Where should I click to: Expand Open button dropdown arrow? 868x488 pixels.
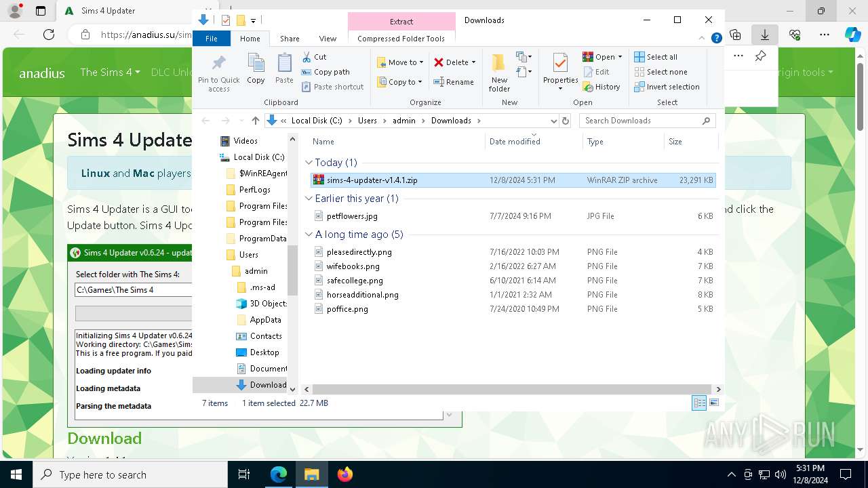[x=620, y=57]
